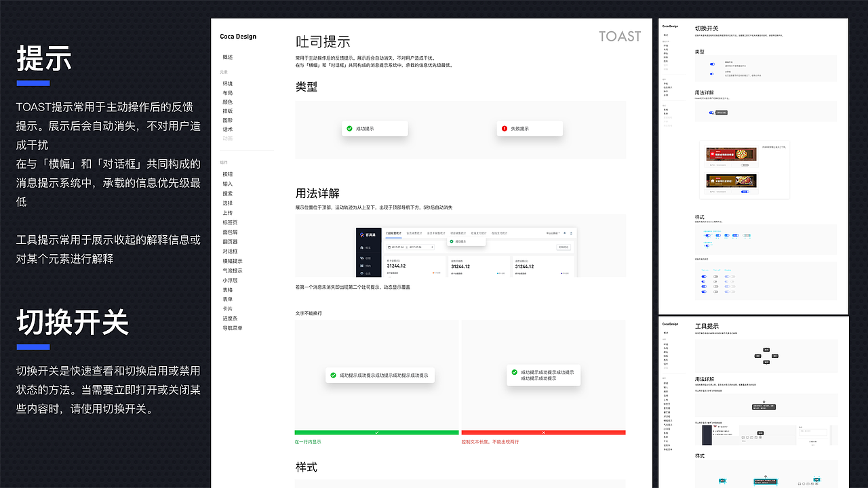Click the 失败提示 toast card under 类型

click(x=528, y=128)
